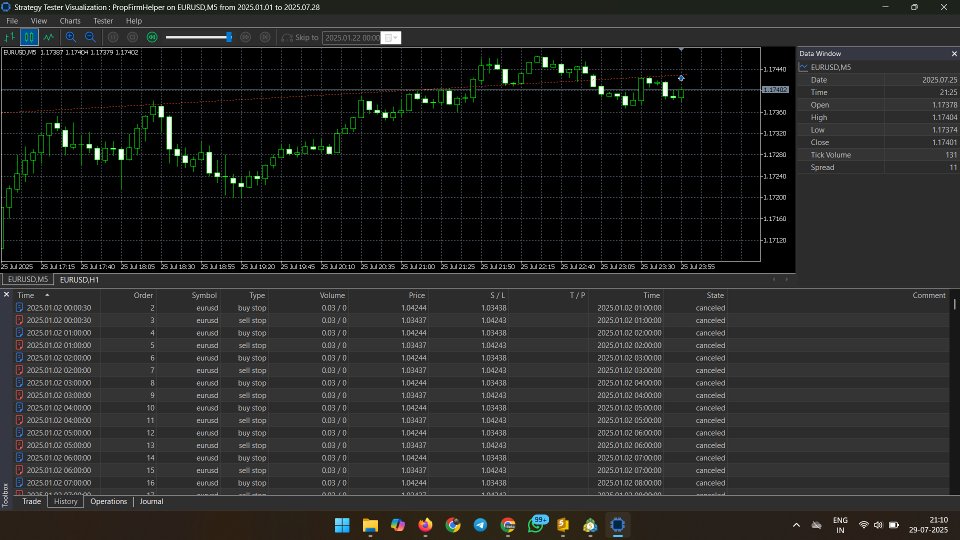Close the Data Window panel
Viewport: 960px width, 540px height.
(x=953, y=54)
